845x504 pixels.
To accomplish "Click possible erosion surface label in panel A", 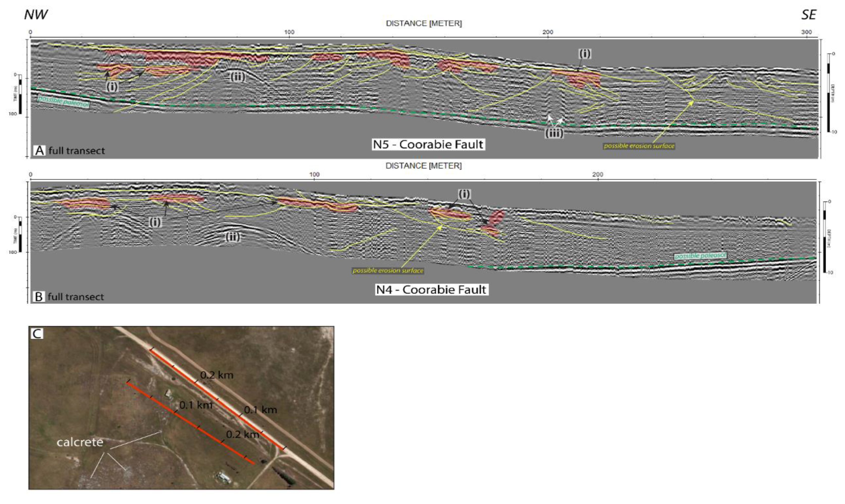I will click(639, 146).
